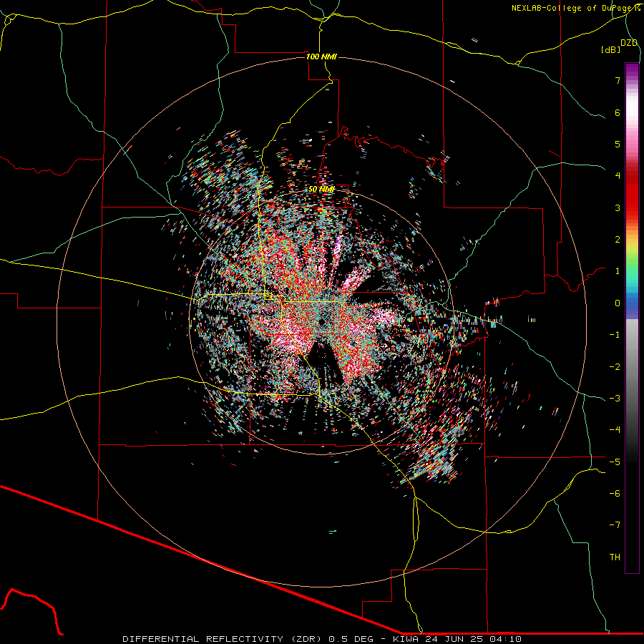Viewport: 644px width, 644px height.
Task: Select the -1 value on the color scale
Action: pyautogui.click(x=615, y=335)
